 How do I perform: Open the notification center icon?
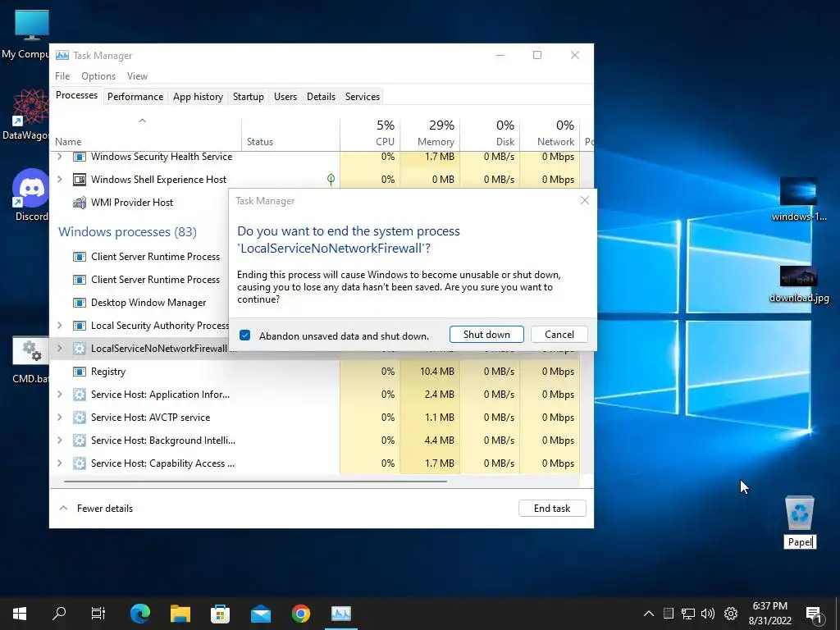tap(814, 614)
